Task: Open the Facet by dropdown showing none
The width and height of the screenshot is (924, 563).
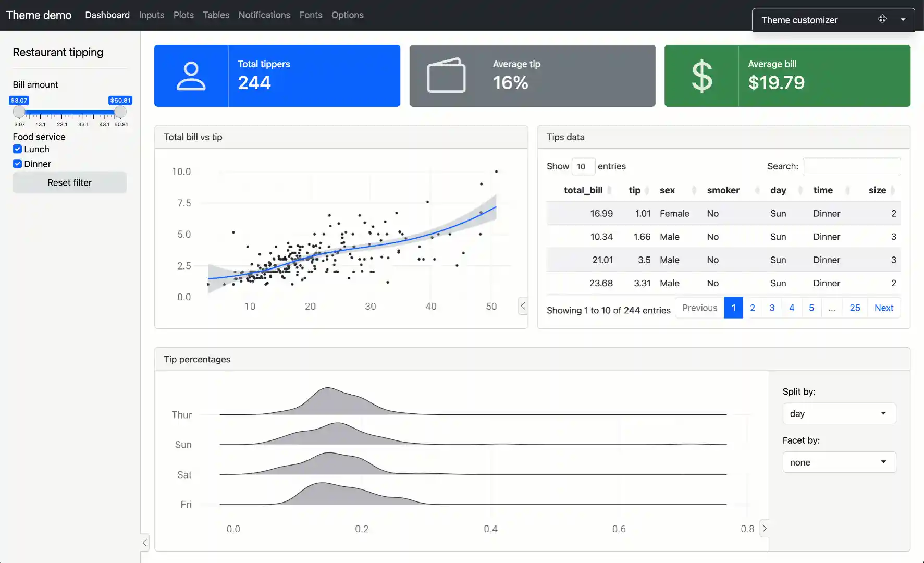Action: click(839, 462)
